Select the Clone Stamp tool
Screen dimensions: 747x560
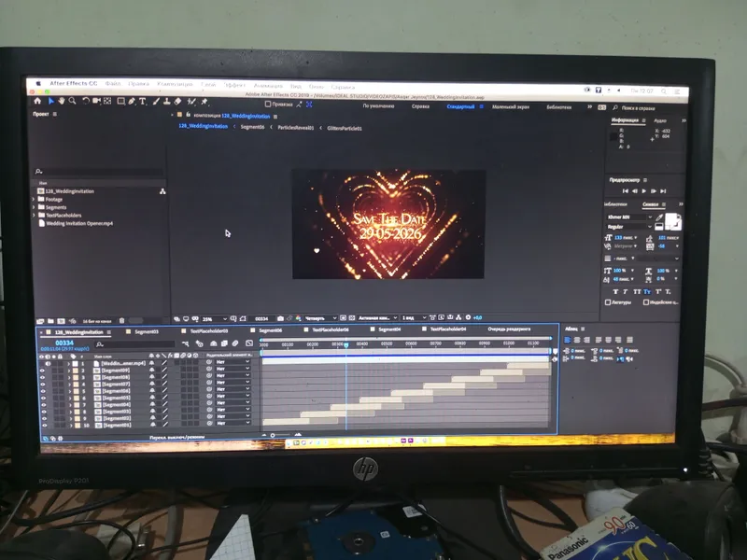click(167, 101)
